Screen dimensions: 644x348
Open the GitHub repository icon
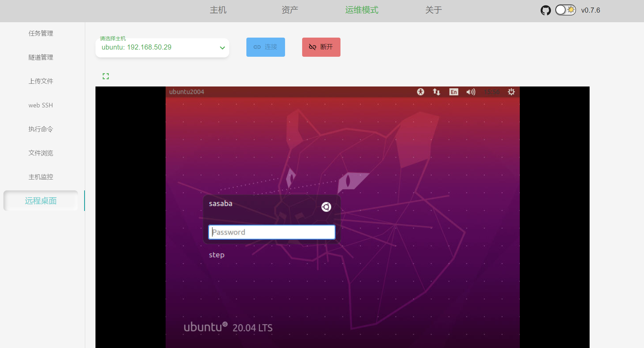coord(546,10)
